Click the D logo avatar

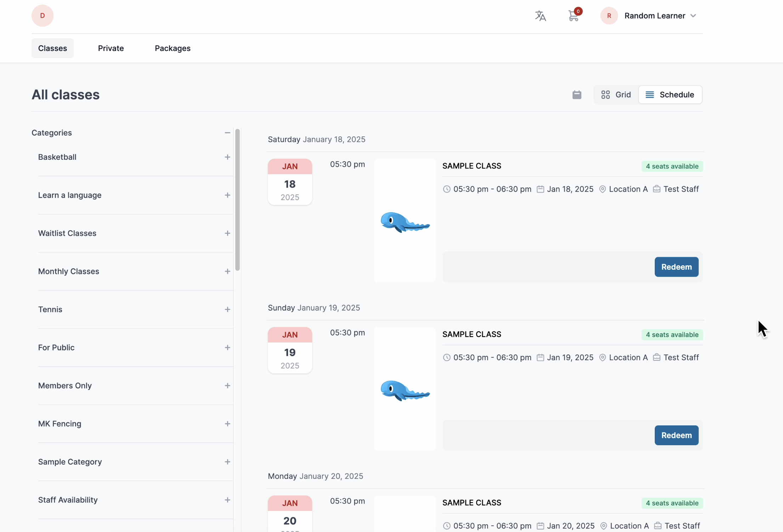43,16
